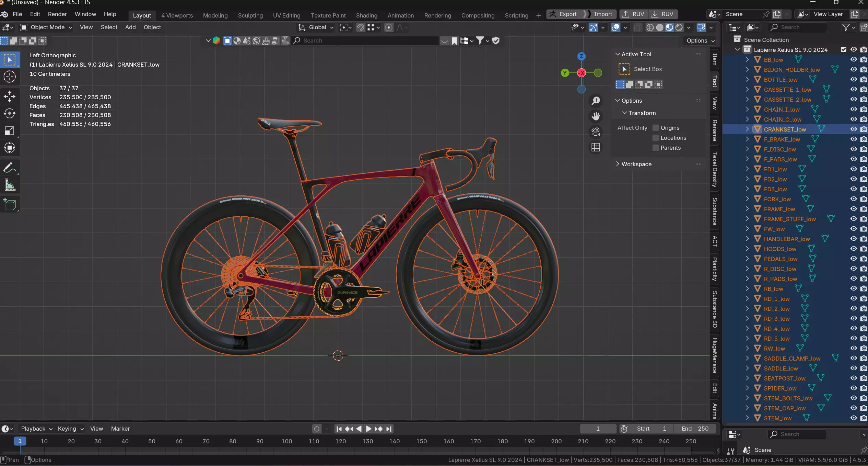Switch to wireframe viewport shading
Screen dimensions: 868x466
coord(650,27)
